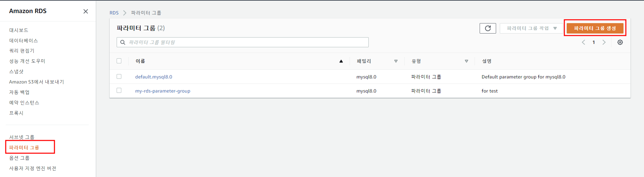Click 파라미터 그룹 type in default.mysql8.0 row
Screen dimensions: 644x177
click(426, 77)
